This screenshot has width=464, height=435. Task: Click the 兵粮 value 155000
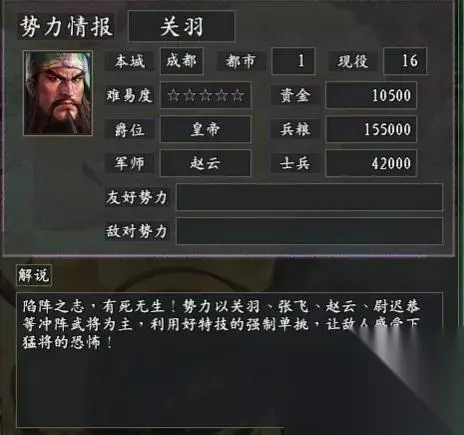[371, 129]
